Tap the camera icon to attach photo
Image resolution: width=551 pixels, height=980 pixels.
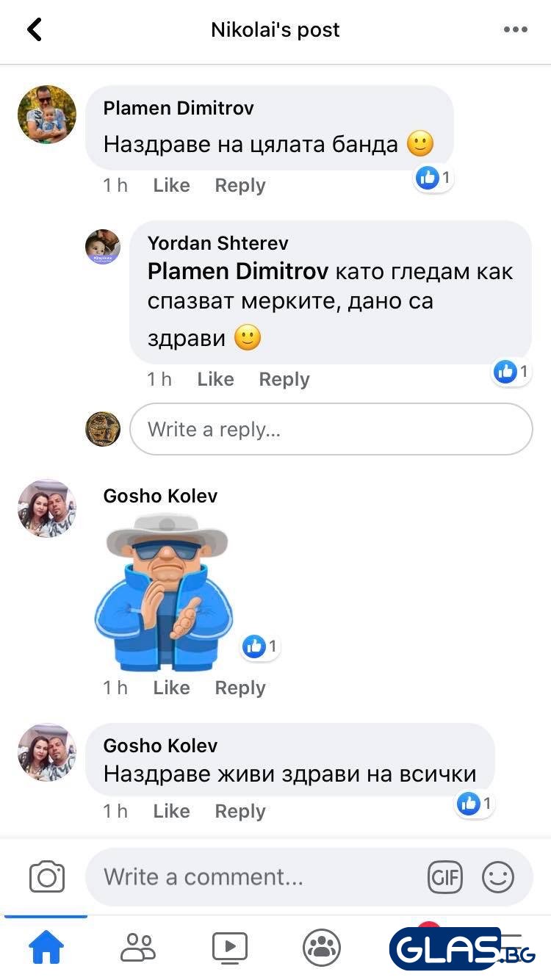coord(47,877)
